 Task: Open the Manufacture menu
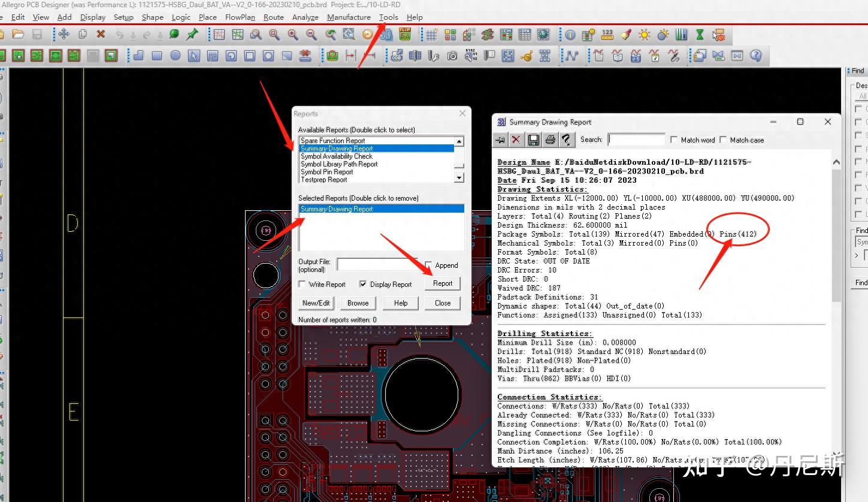(349, 17)
